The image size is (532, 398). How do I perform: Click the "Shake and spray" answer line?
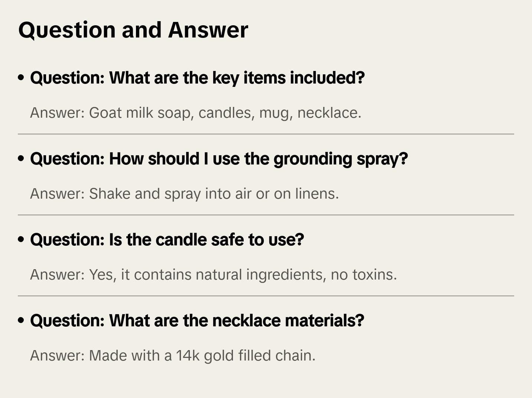point(184,194)
